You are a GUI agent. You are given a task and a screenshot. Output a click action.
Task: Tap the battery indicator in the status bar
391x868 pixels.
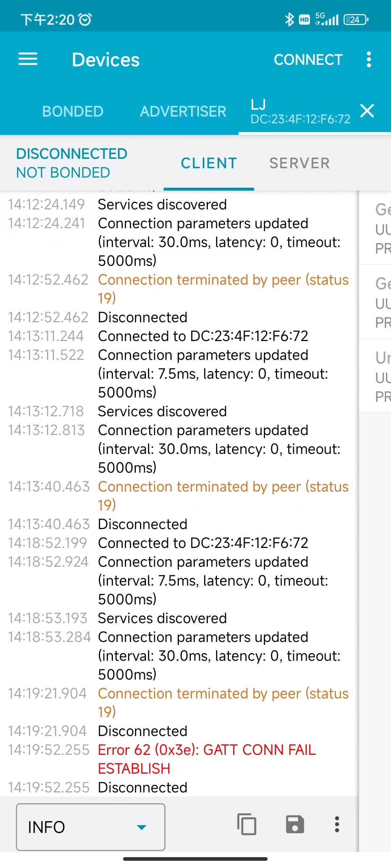(x=356, y=20)
